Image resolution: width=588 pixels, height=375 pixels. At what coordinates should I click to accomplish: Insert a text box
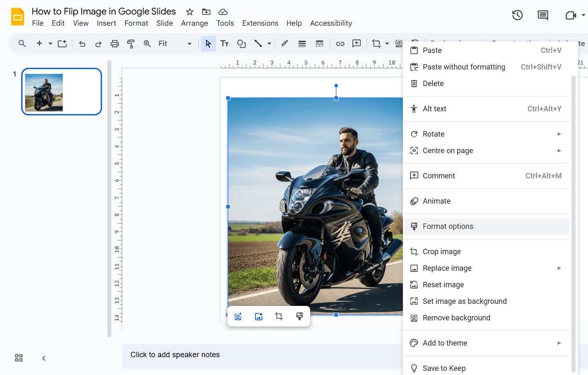(x=224, y=43)
